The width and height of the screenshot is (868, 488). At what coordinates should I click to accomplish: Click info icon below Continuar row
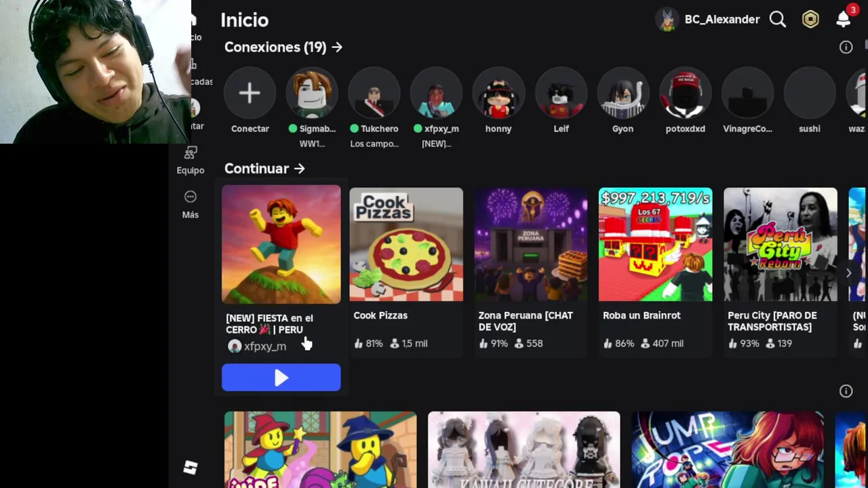point(846,391)
